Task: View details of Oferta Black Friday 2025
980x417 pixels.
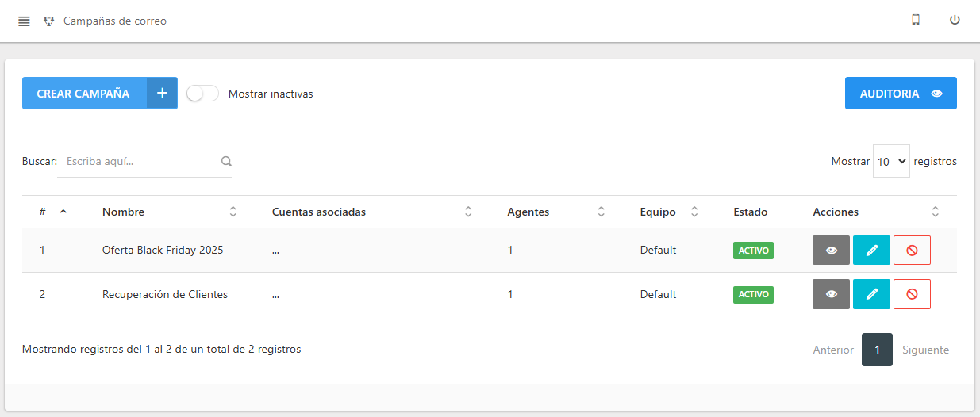Action: pos(831,250)
